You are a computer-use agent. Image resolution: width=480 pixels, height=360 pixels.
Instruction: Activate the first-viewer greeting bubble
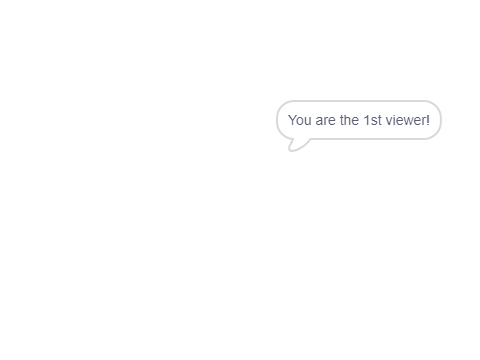point(359,120)
